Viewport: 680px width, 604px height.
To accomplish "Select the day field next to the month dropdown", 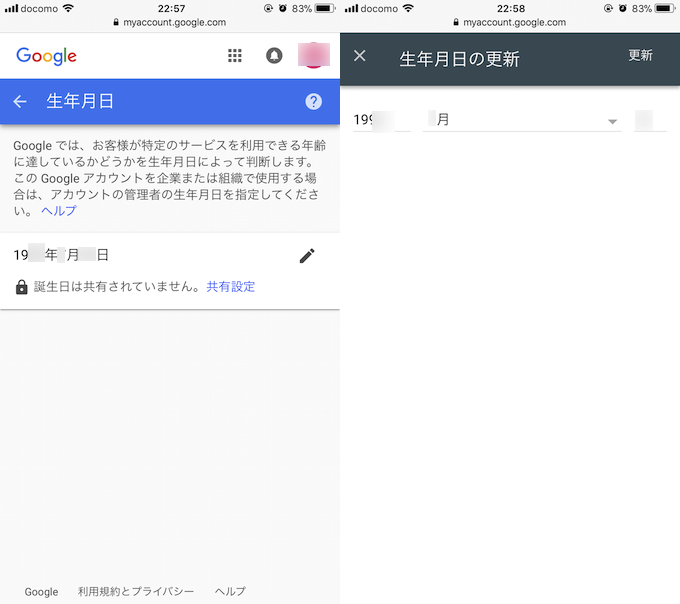I will pos(648,120).
